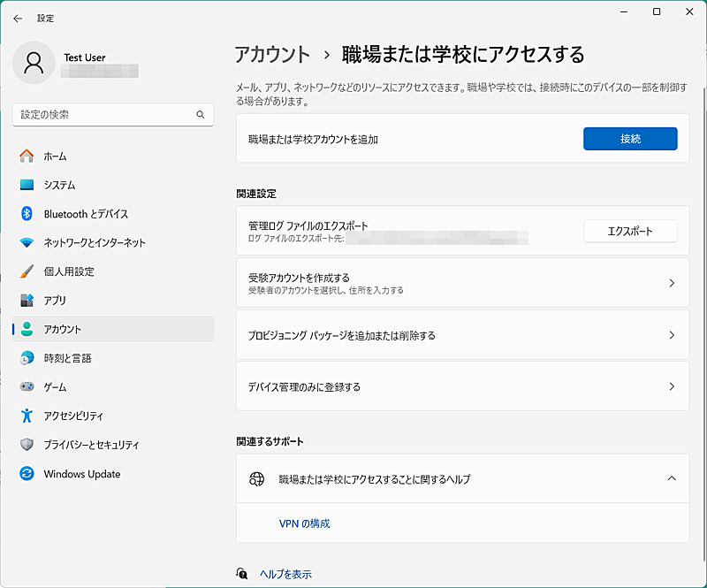Open プロビジョニング パッケージを追加または削除する

[x=461, y=335]
